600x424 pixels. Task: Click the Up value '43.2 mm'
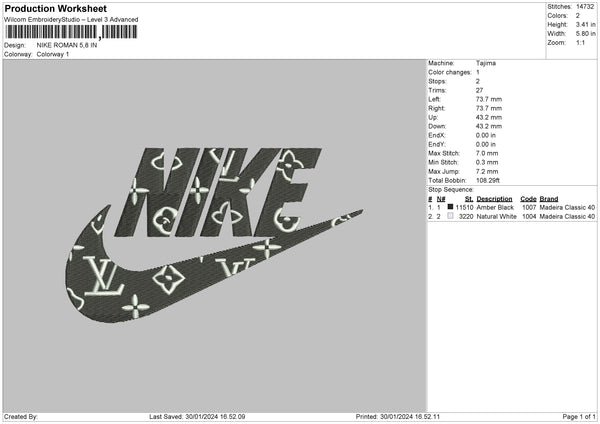point(489,117)
